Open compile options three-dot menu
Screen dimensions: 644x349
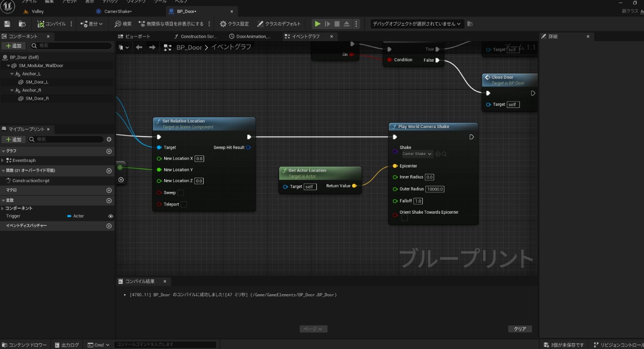pyautogui.click(x=72, y=24)
